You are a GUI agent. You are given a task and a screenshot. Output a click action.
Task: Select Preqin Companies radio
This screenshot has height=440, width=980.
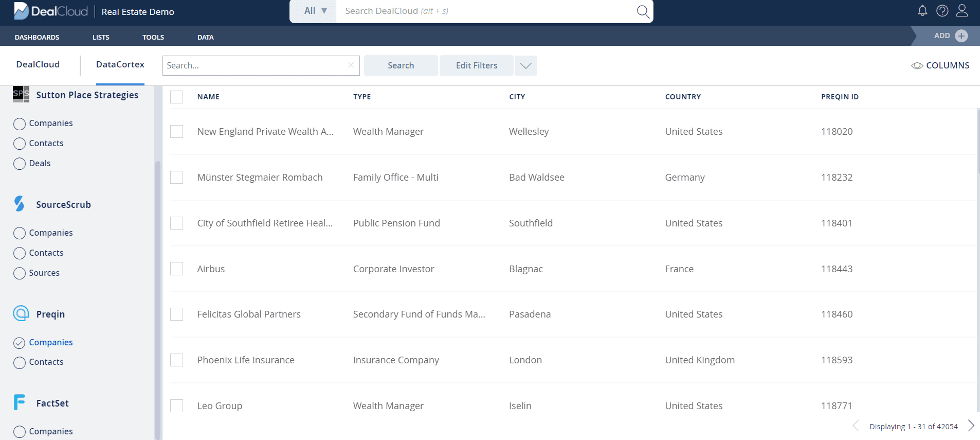click(20, 343)
